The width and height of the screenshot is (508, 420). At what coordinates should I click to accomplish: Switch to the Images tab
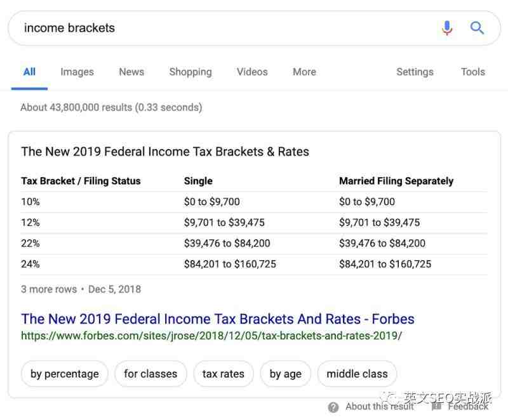point(77,72)
